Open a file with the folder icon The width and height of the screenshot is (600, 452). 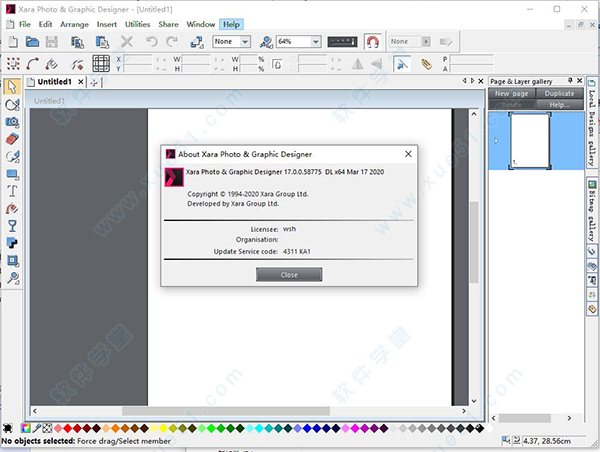click(x=33, y=41)
